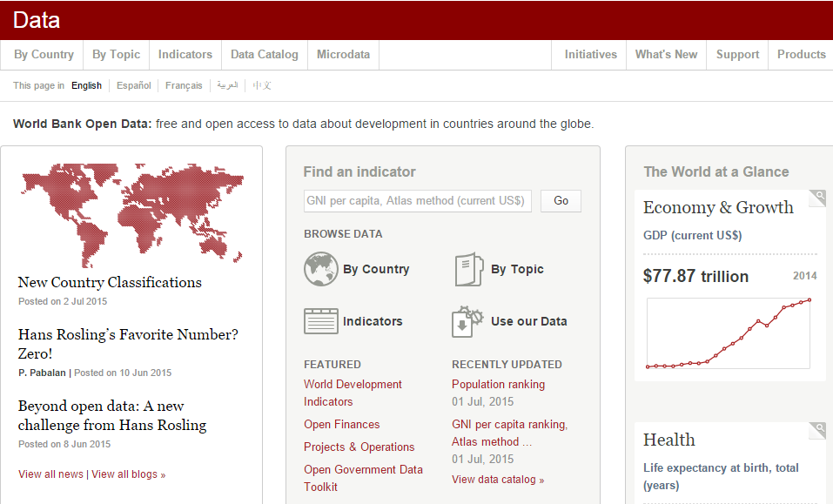Select the table icon for Indicators
Image resolution: width=833 pixels, height=504 pixels.
click(321, 320)
